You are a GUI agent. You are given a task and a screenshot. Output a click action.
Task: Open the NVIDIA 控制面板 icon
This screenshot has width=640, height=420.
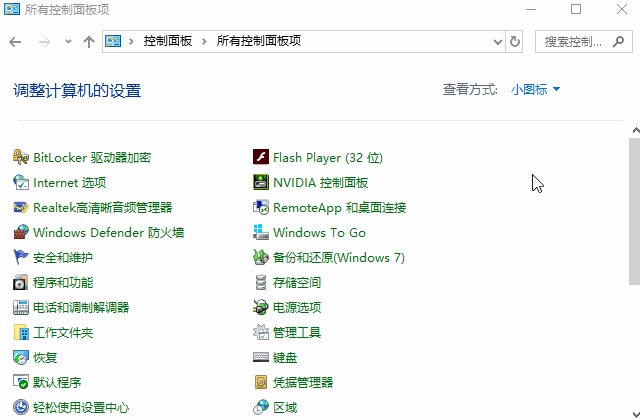click(261, 182)
